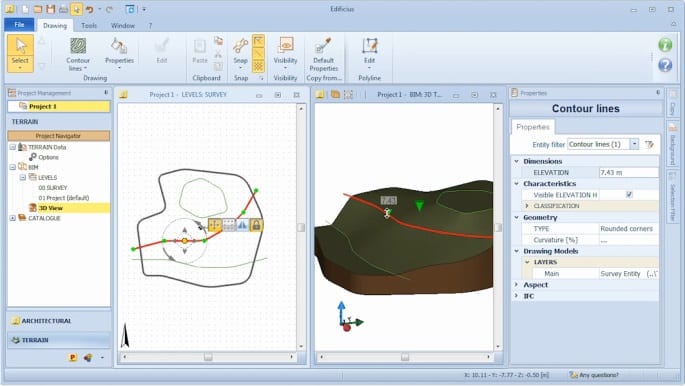Collapse the Geometry section
Image resolution: width=685 pixels, height=386 pixels.
click(x=516, y=217)
